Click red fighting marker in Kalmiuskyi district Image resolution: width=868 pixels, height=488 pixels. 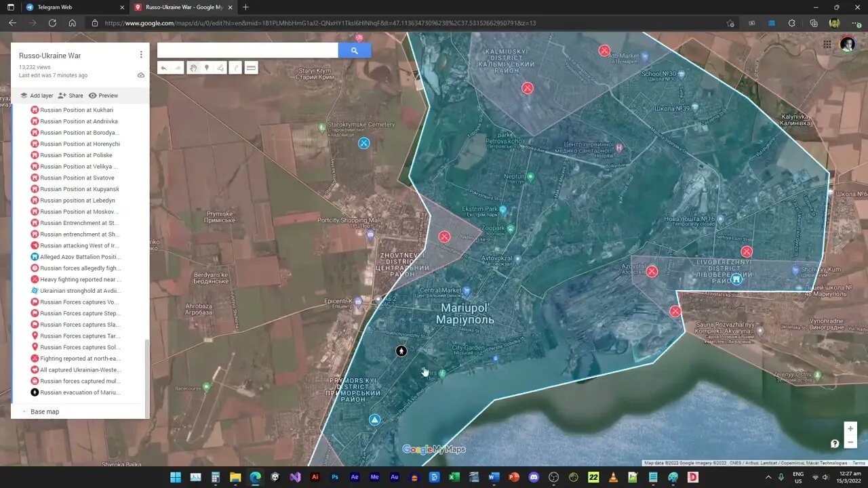(528, 88)
